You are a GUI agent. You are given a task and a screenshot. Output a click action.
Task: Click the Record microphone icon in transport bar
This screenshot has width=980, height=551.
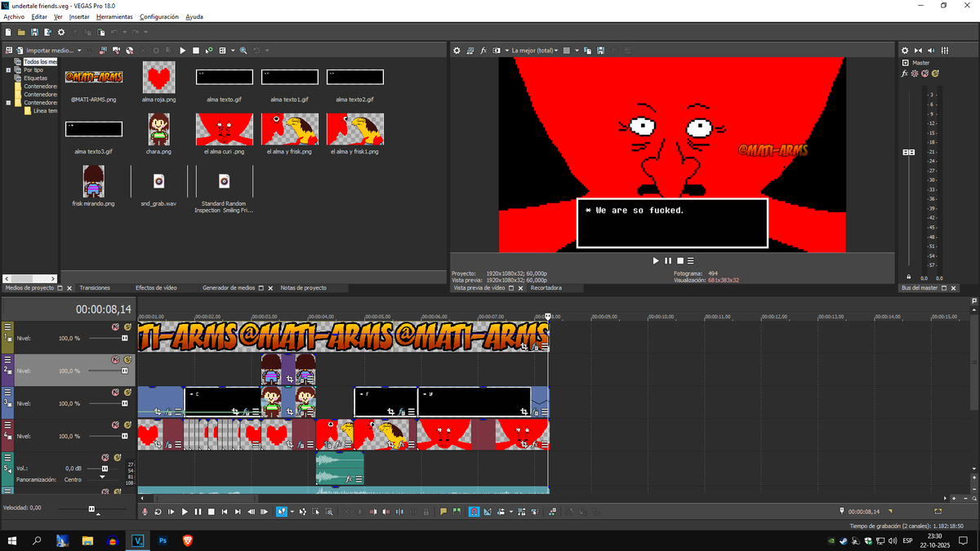(145, 512)
